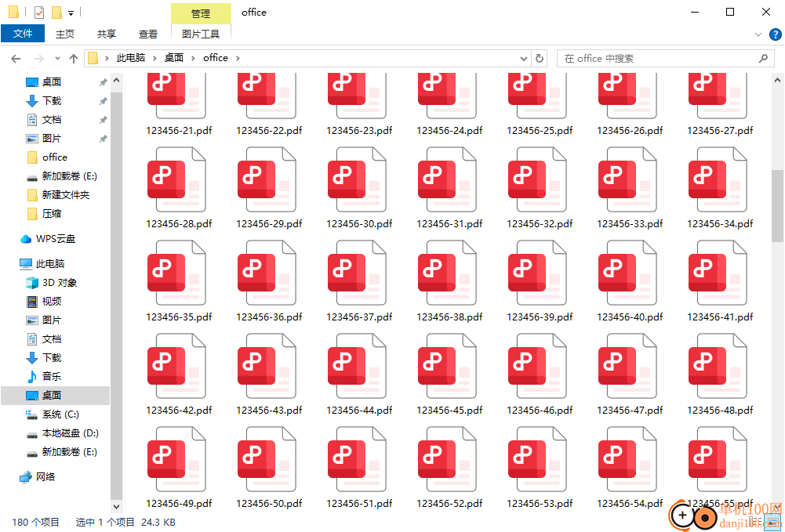Open the 文件 menu tab
Screen dimensions: 785x532
pyautogui.click(x=23, y=34)
